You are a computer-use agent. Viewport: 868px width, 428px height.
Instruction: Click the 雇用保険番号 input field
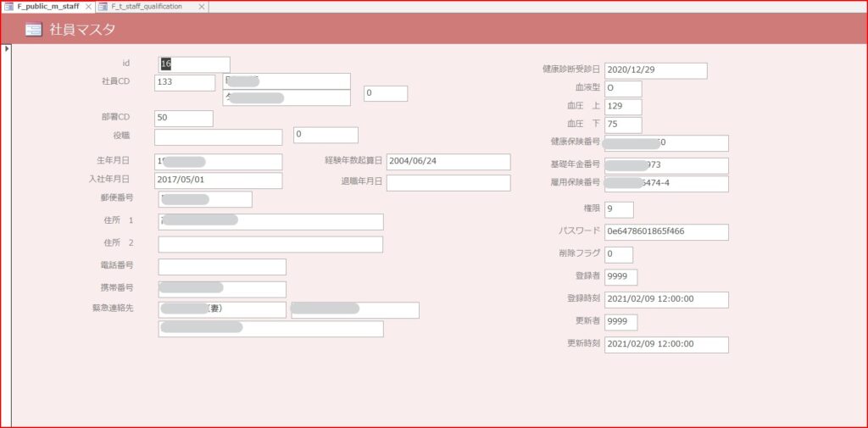(x=666, y=184)
